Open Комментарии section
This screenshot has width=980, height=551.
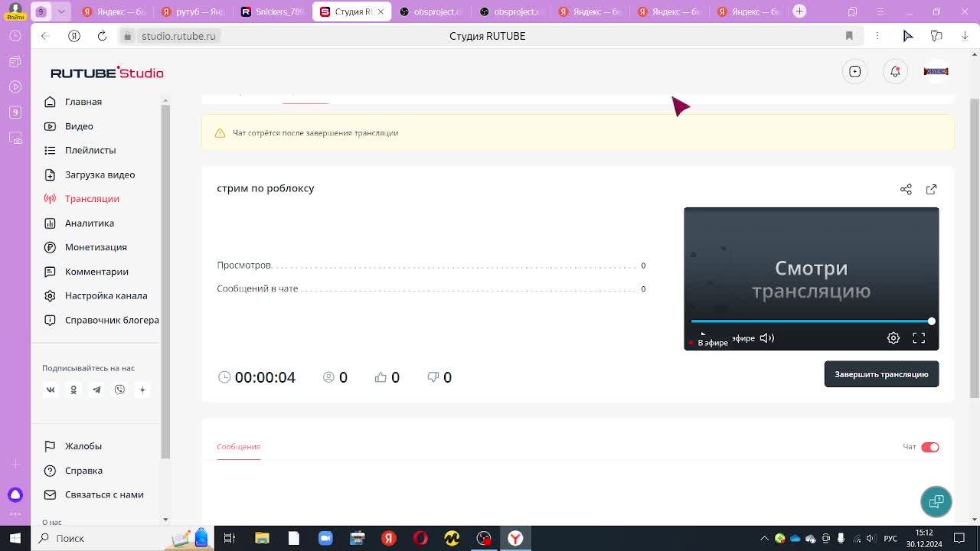click(x=96, y=272)
